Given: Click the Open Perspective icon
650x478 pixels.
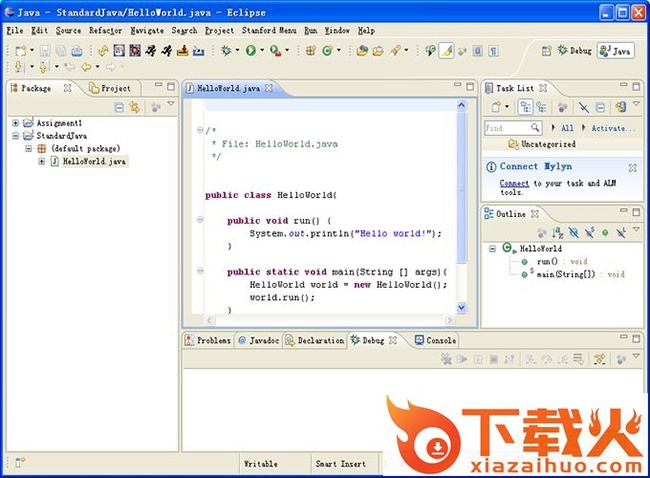Looking at the screenshot, I should (x=547, y=51).
